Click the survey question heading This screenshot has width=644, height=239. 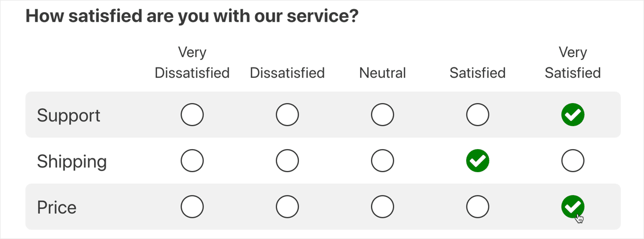(x=192, y=16)
